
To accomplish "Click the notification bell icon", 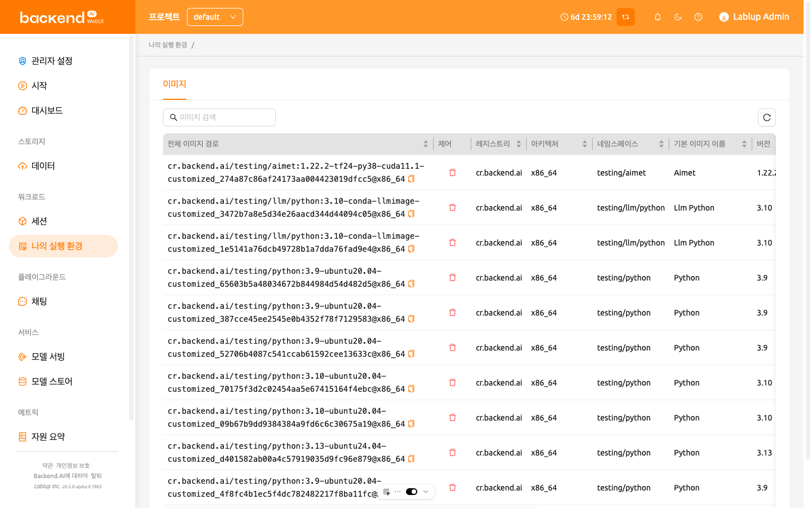I will (657, 17).
